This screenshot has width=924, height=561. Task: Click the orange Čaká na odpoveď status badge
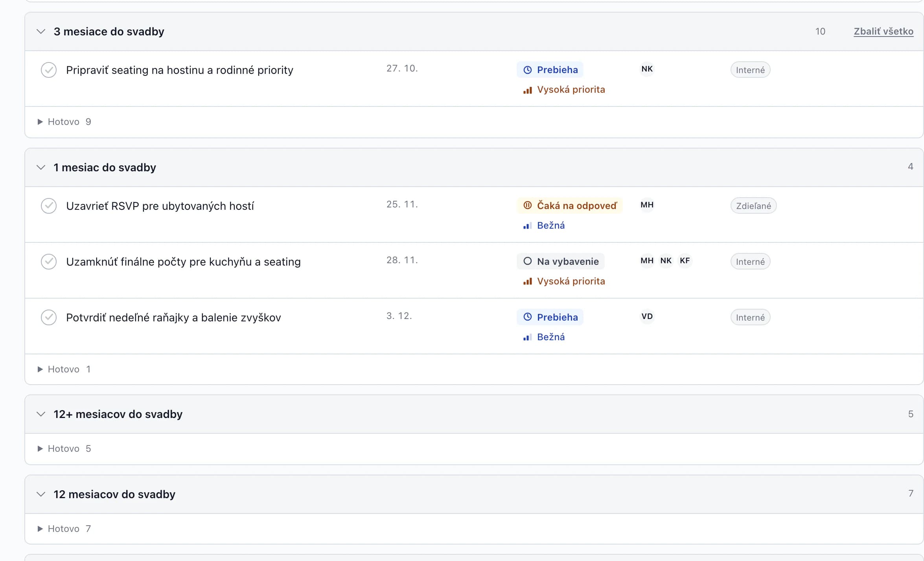pos(569,205)
